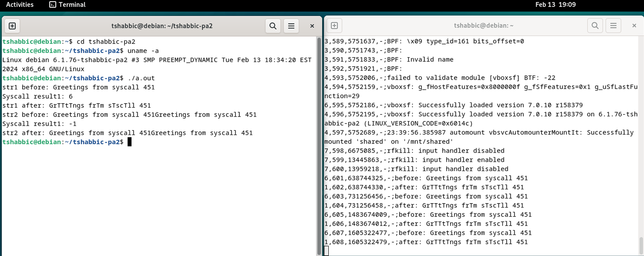Click the '1,604,731256458' after log line
The image size is (644, 256).
click(x=424, y=205)
